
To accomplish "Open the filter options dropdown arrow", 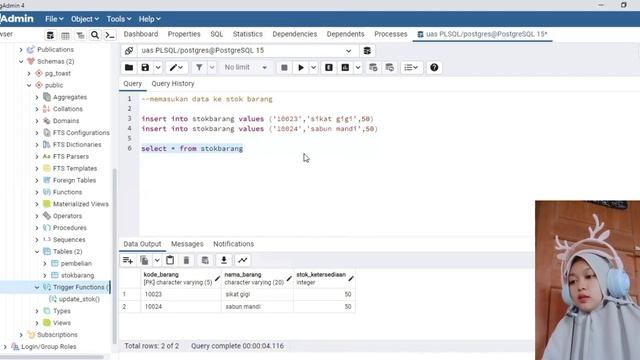I will pos(212,67).
